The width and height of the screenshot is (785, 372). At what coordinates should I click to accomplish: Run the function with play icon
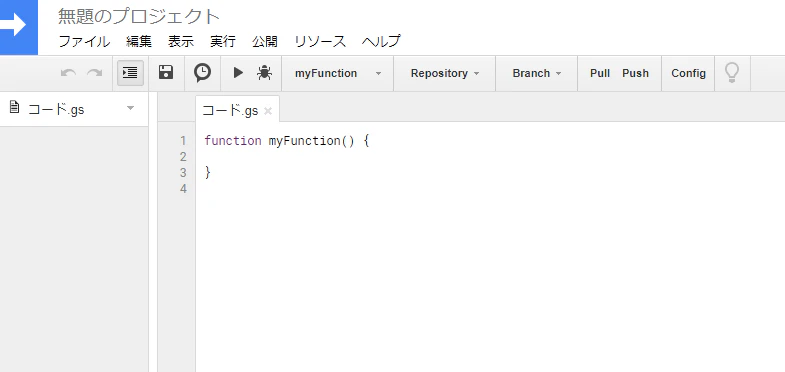tap(238, 73)
